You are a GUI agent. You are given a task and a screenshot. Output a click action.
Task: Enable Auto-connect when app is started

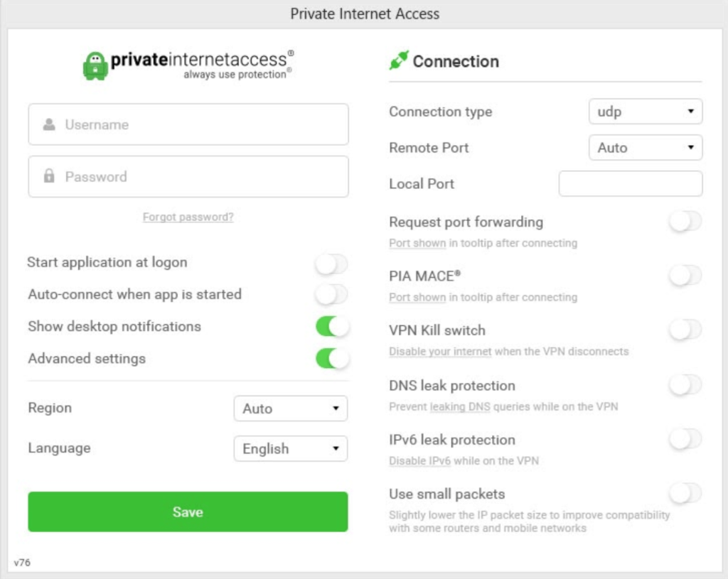(x=331, y=294)
